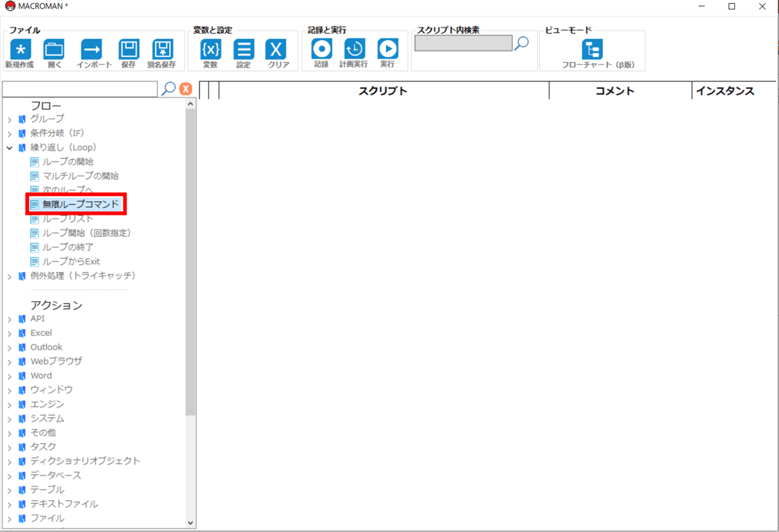Expand the Excel action category

pyautogui.click(x=10, y=333)
